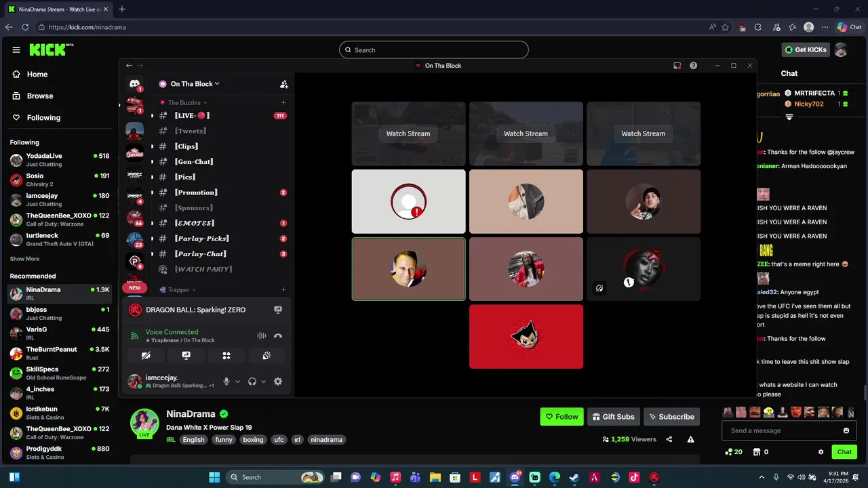Screen dimensions: 868x488
Task: Mute the Discord microphone
Action: 226,382
